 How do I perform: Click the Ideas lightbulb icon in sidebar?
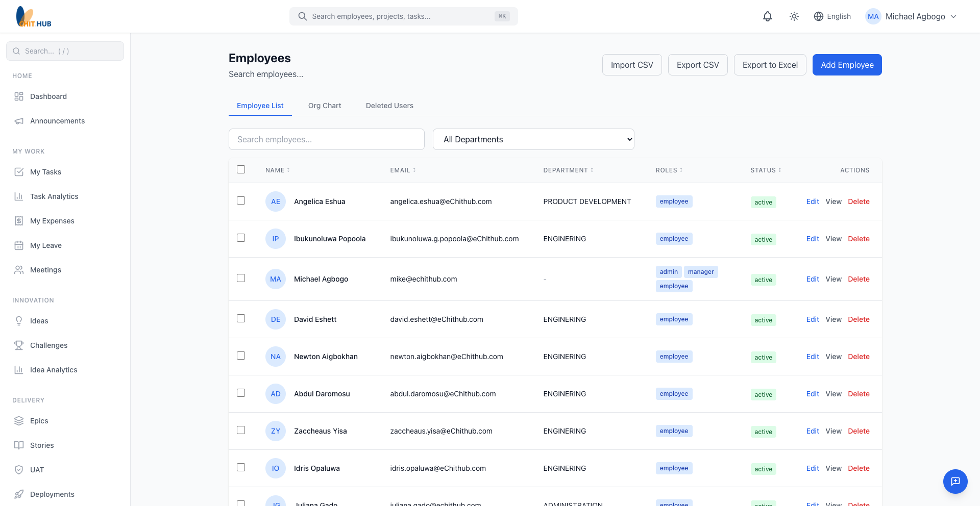(x=19, y=321)
